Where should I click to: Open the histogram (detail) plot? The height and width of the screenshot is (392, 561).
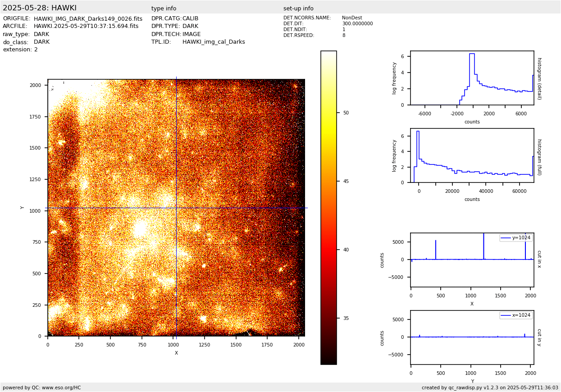472,78
